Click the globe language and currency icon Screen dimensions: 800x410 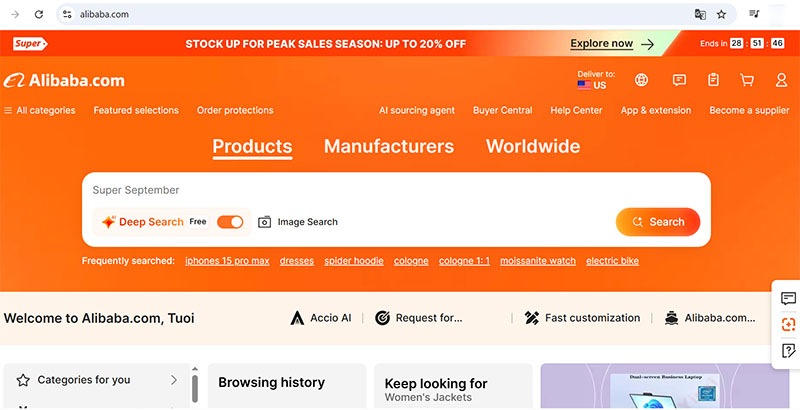642,80
